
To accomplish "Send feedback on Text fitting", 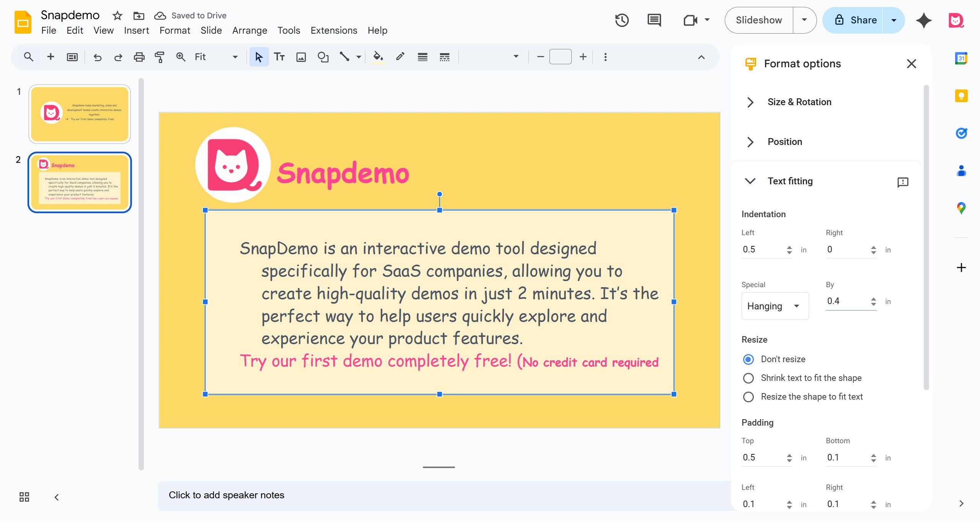I will (x=903, y=182).
